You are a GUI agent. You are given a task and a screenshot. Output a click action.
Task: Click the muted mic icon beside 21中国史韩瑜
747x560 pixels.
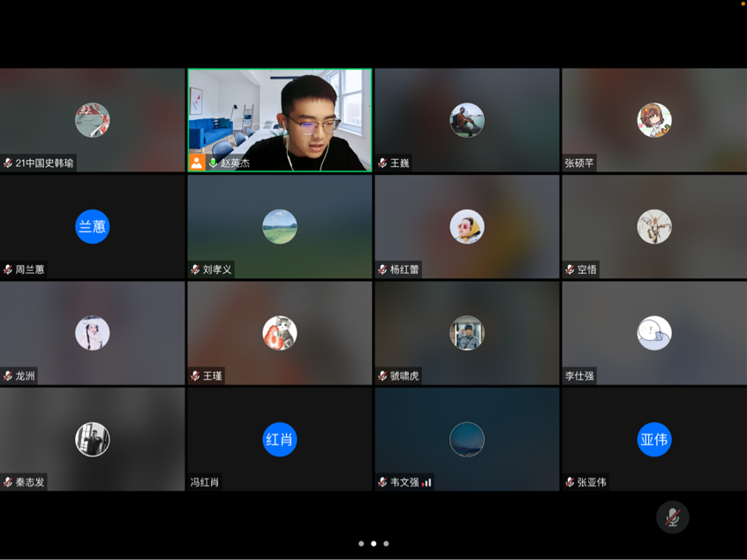click(x=8, y=163)
